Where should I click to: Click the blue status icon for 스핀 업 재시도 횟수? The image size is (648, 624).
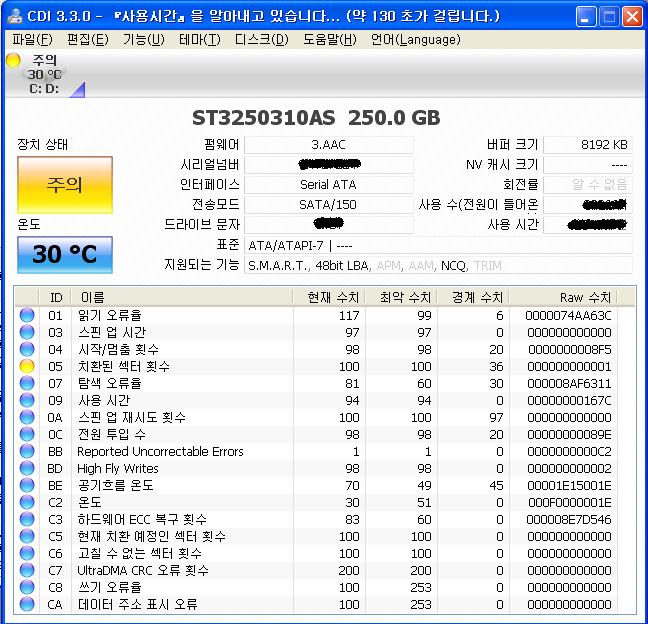tap(27, 417)
